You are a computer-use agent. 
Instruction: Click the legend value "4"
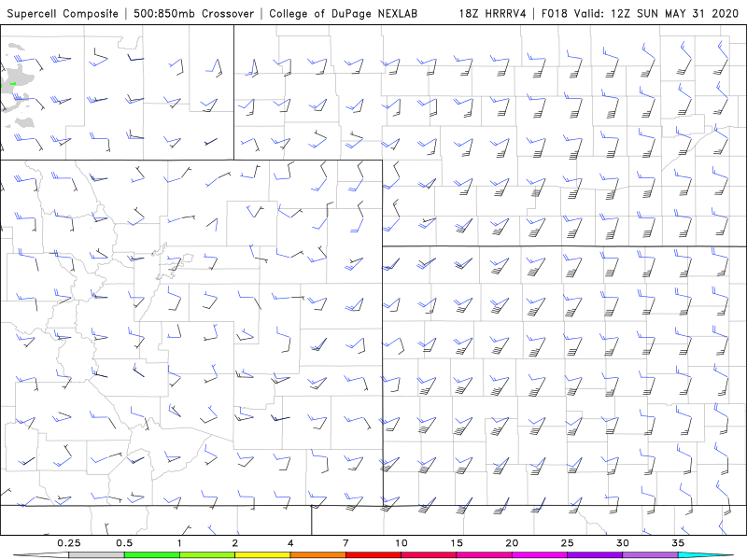pos(290,543)
